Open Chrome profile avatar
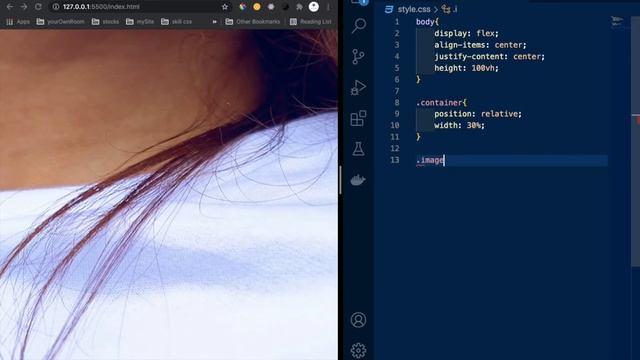 coord(313,7)
